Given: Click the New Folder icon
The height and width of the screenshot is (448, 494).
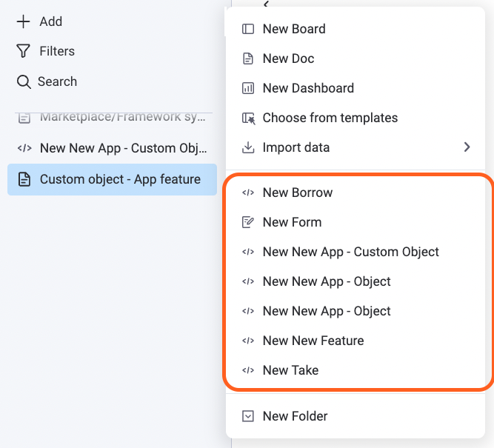Looking at the screenshot, I should click(248, 416).
